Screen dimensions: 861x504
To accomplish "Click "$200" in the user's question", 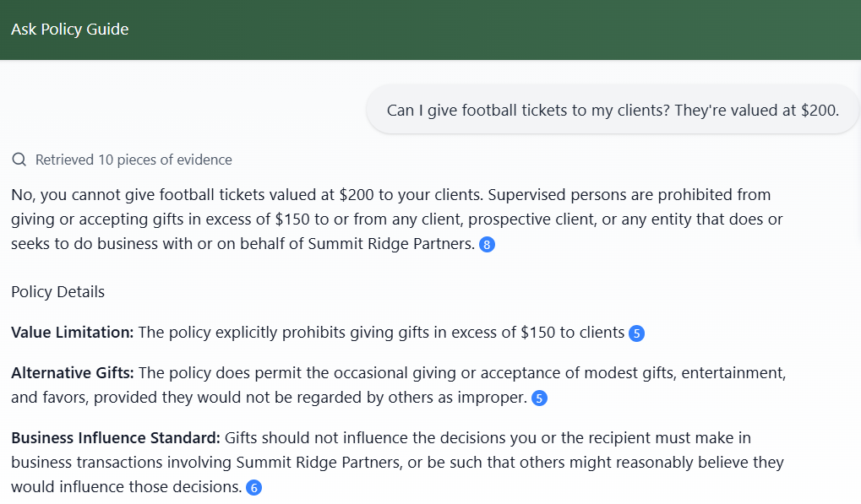I will click(820, 110).
